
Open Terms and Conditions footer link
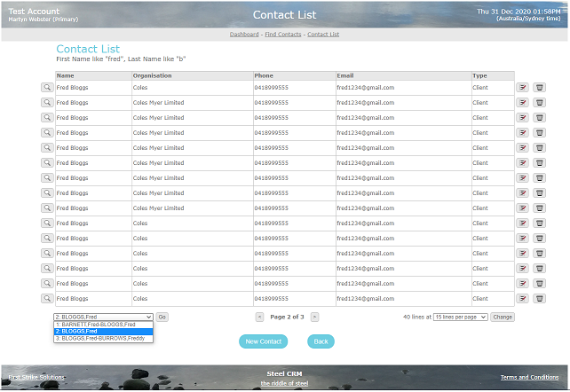[x=530, y=377]
